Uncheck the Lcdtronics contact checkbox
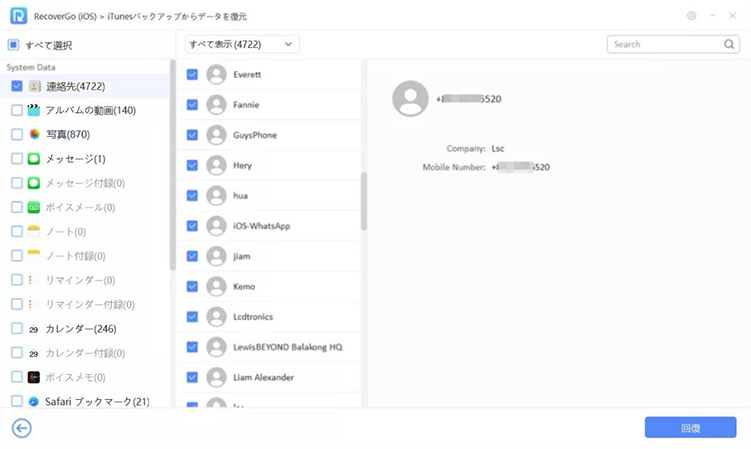Screen dimensions: 751x449 192,317
